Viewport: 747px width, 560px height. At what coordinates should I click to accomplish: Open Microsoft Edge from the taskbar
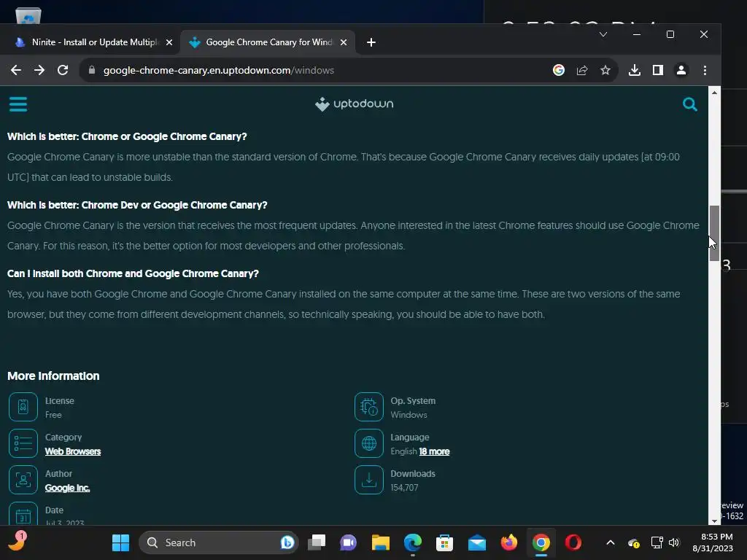point(413,542)
